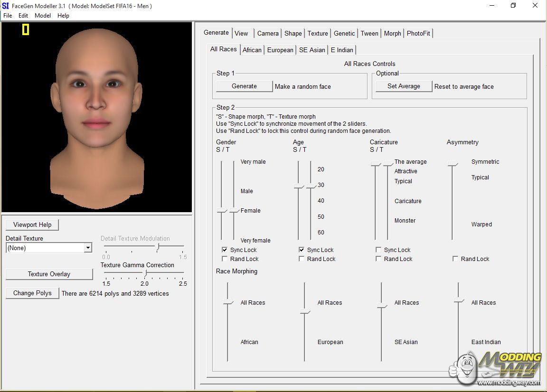Open the File menu
Screen dimensions: 547x392
coord(8,16)
